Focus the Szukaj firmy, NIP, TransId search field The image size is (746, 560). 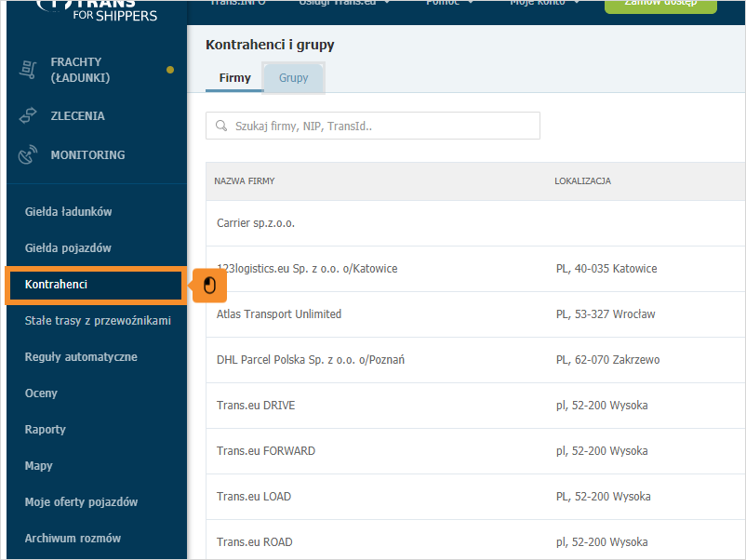click(372, 126)
